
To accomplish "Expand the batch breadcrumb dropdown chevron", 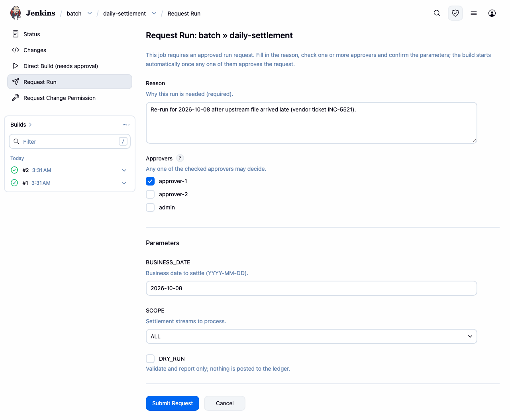I will pyautogui.click(x=90, y=13).
